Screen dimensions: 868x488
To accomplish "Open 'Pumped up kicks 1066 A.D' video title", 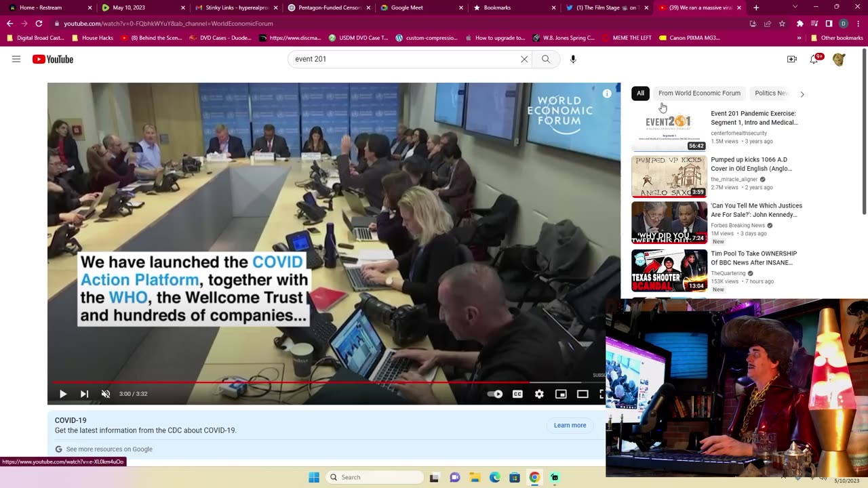I will click(x=751, y=164).
